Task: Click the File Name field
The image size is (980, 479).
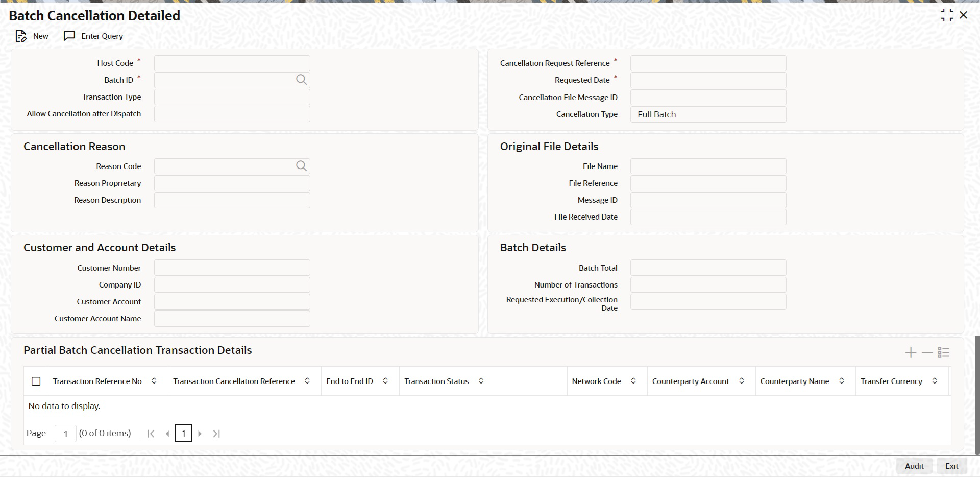Action: pos(708,166)
